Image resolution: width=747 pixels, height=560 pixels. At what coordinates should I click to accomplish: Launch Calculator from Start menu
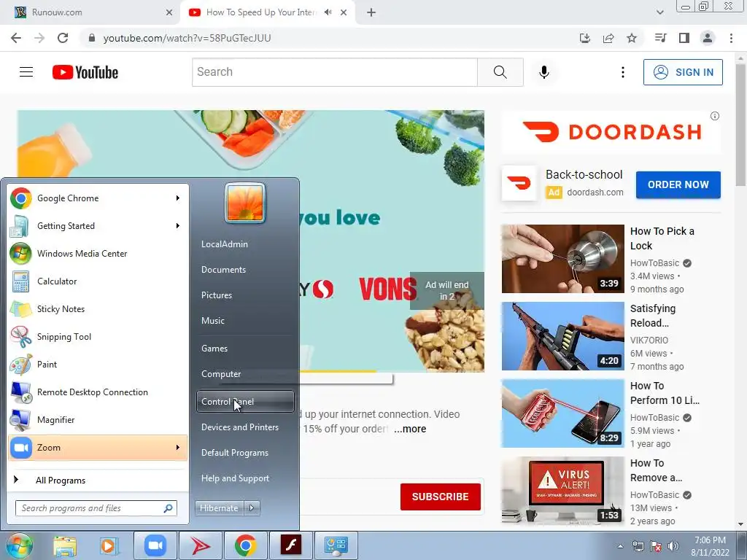pyautogui.click(x=98, y=281)
